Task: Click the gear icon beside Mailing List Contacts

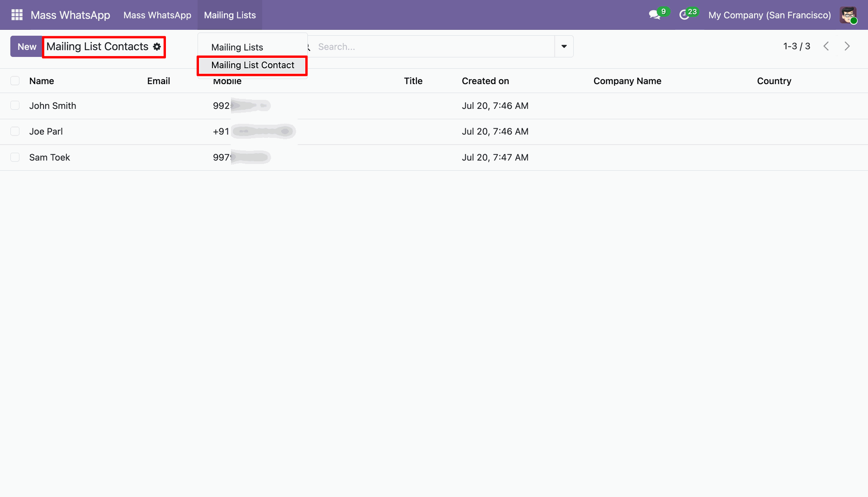Action: click(x=157, y=47)
